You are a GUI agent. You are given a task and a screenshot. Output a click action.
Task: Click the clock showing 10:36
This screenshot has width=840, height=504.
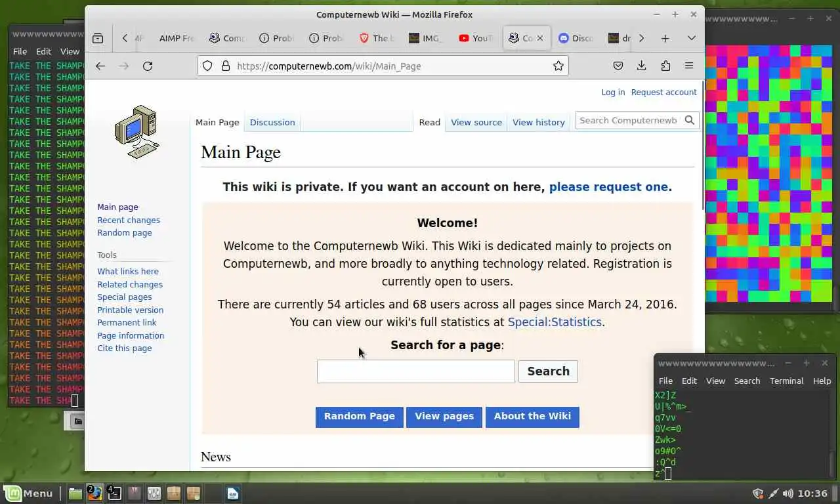point(813,493)
